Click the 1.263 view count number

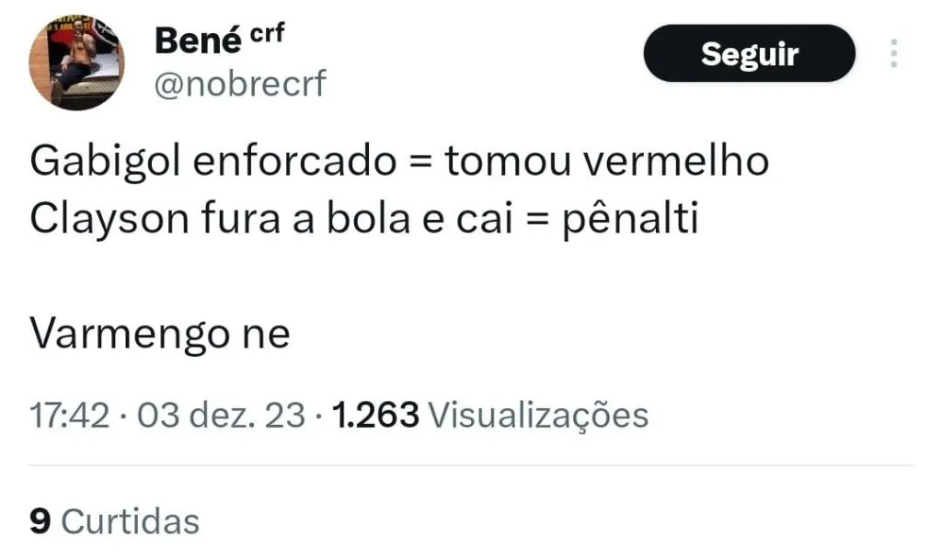click(x=375, y=416)
